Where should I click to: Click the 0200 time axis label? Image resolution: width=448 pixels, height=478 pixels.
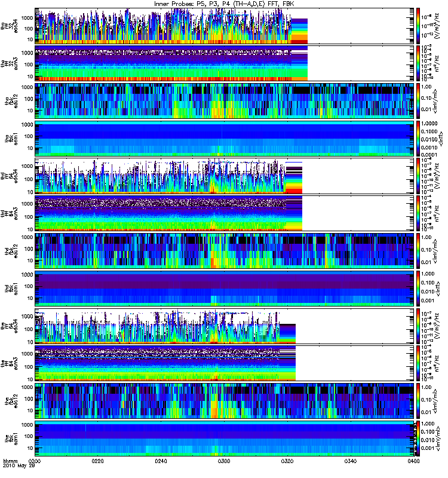pos(35,461)
